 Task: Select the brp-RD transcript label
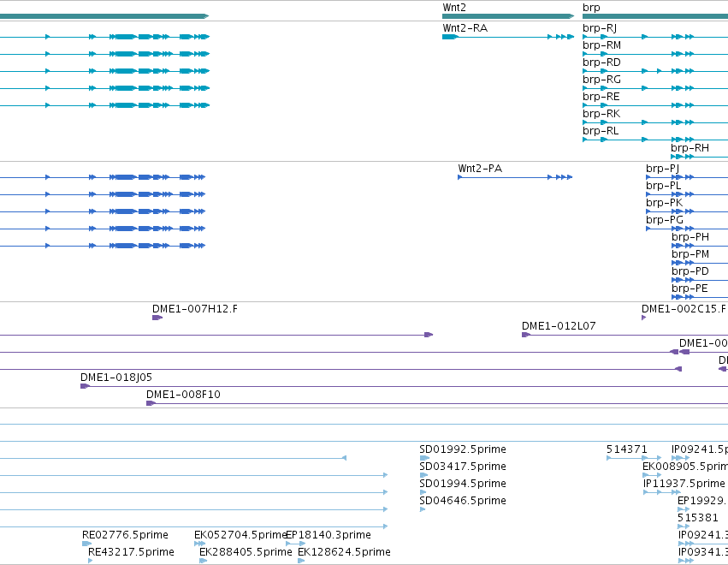click(x=601, y=62)
